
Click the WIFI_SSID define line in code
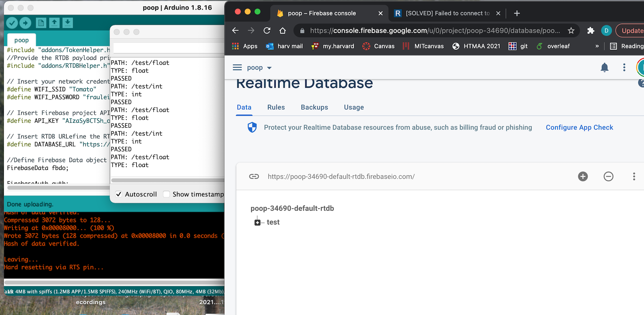click(x=51, y=89)
